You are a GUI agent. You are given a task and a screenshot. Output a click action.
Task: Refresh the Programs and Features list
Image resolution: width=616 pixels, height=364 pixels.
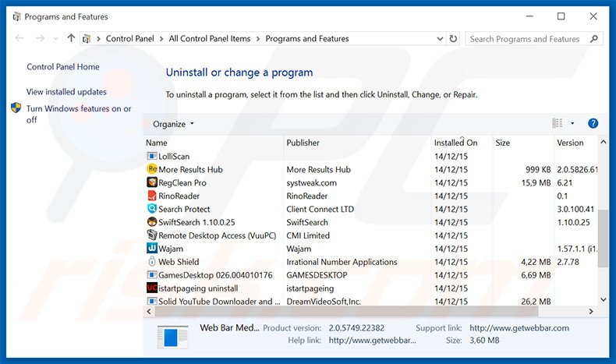pos(453,38)
